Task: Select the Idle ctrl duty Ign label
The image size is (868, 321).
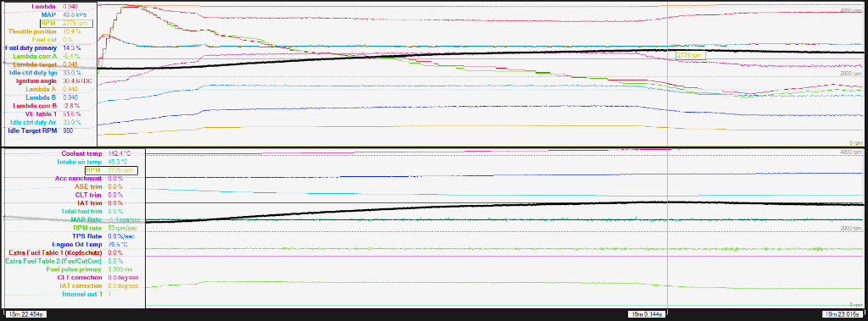Action: 34,73
